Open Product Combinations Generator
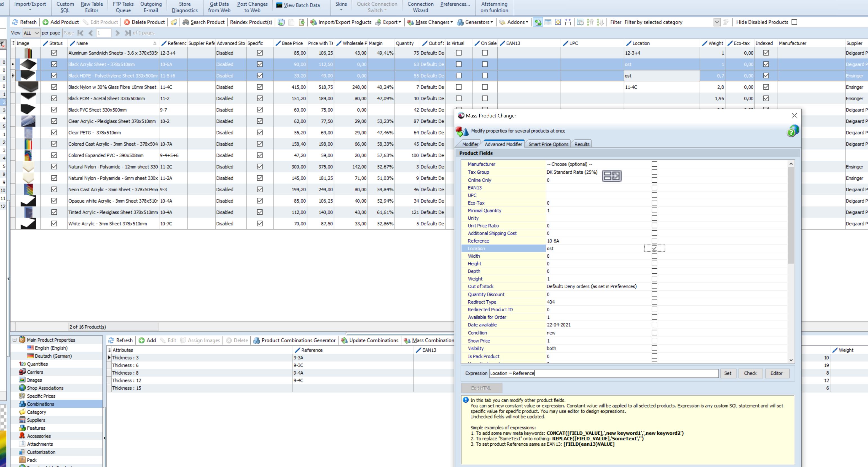 [294, 340]
